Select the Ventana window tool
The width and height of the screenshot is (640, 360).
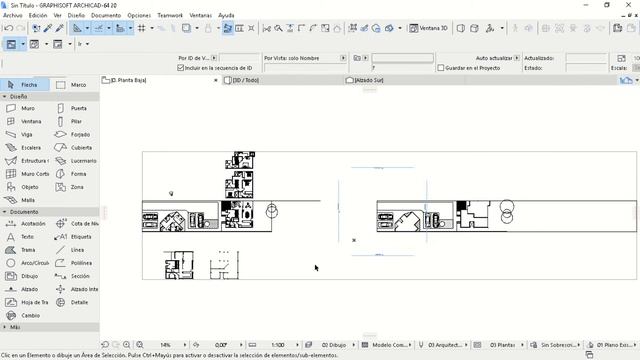point(24,121)
